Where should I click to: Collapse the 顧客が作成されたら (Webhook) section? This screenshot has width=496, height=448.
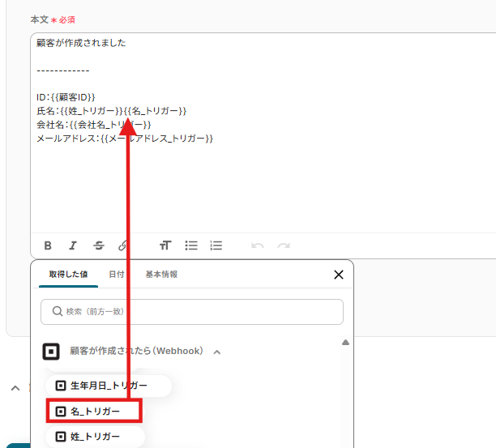pyautogui.click(x=217, y=352)
